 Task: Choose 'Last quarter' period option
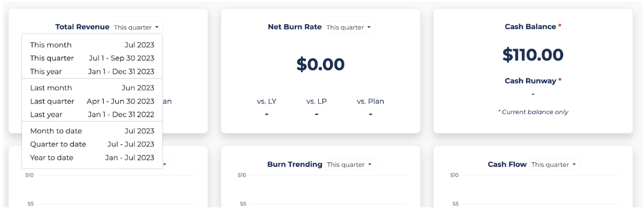tap(92, 101)
